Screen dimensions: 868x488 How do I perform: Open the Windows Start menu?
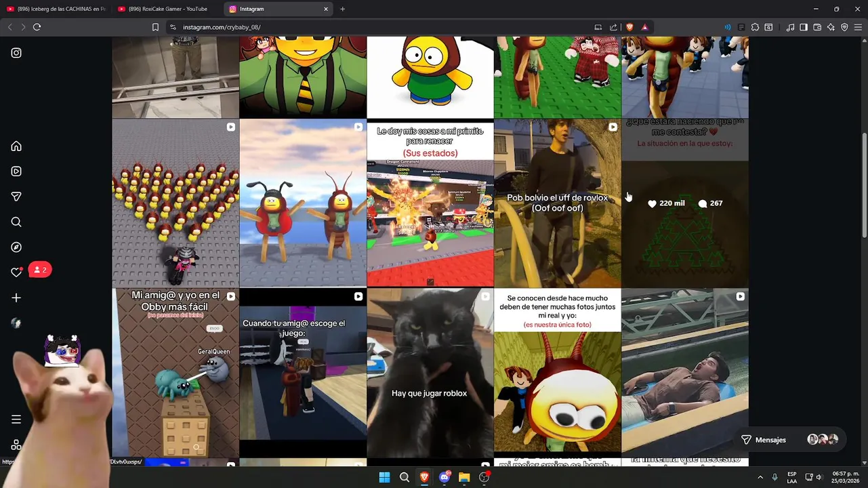(384, 477)
